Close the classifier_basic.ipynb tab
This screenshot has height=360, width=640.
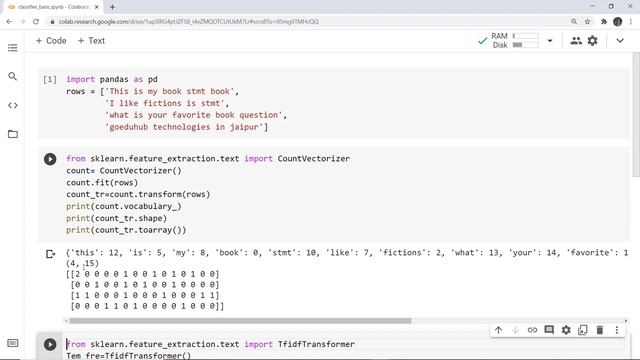tap(97, 7)
